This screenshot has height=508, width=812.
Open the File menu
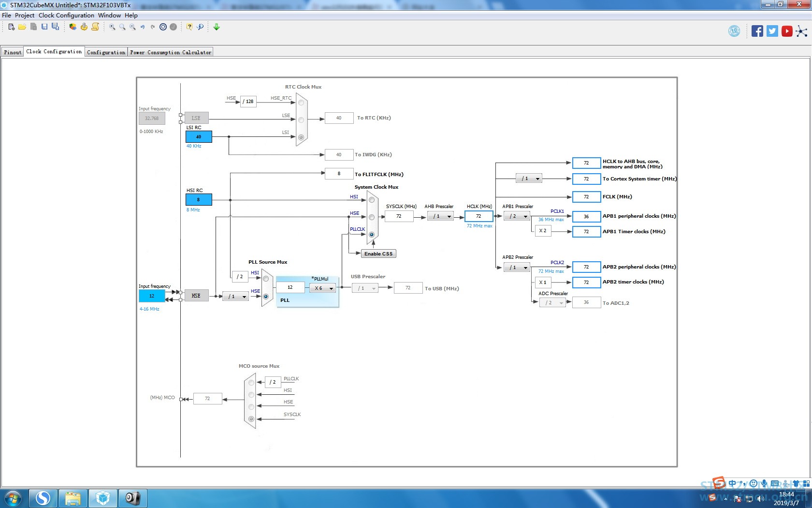[6, 15]
